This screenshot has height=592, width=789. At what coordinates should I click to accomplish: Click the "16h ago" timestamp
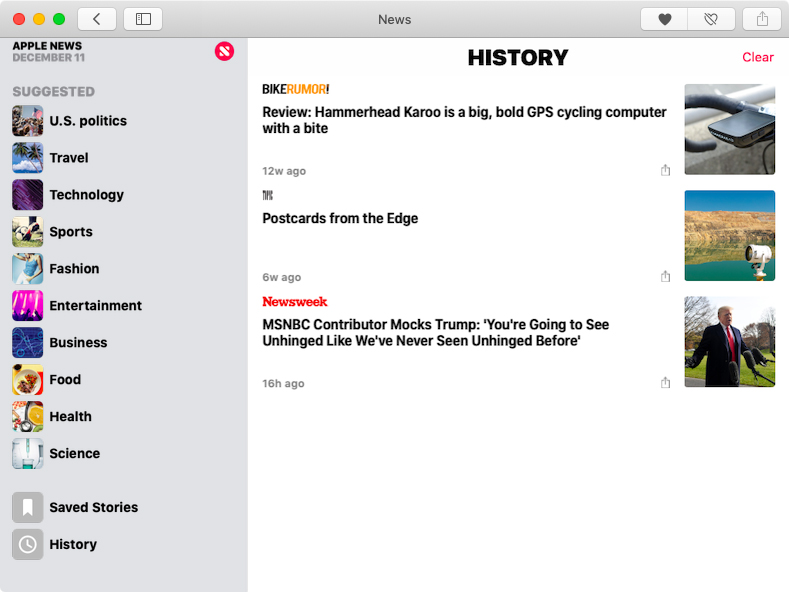[283, 384]
